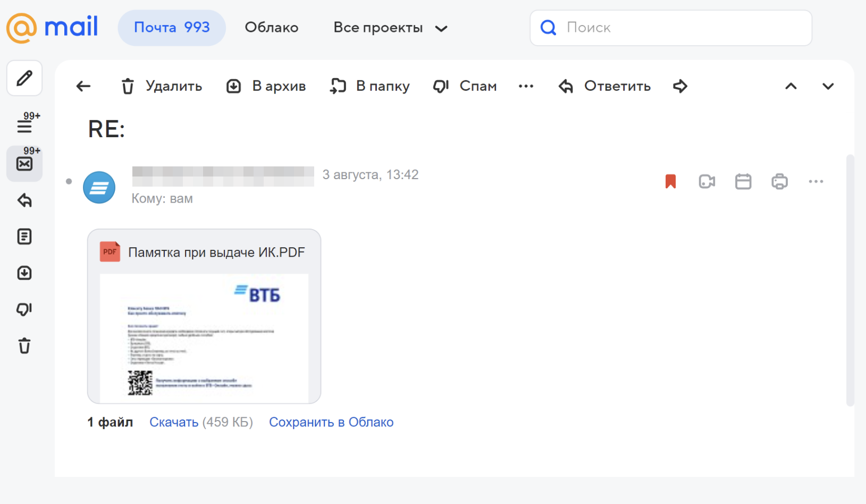Open the Почта 993 tab
The height and width of the screenshot is (504, 866).
pos(172,28)
